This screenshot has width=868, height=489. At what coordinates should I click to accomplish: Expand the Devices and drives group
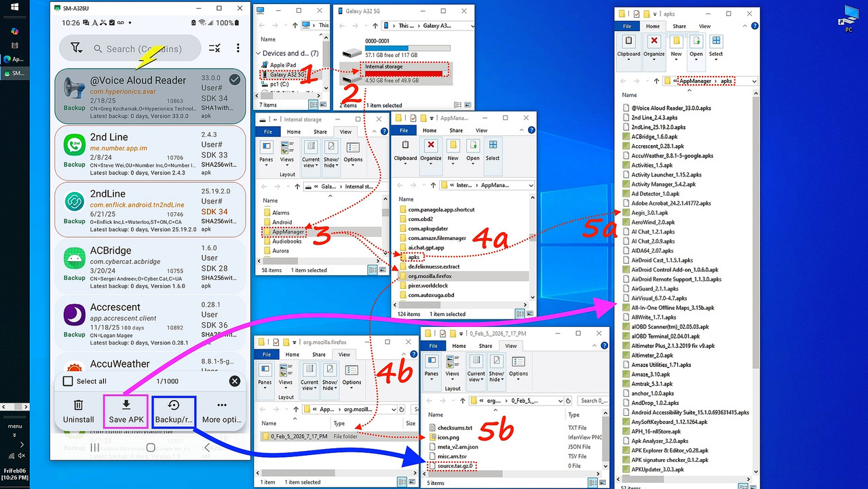tap(259, 53)
